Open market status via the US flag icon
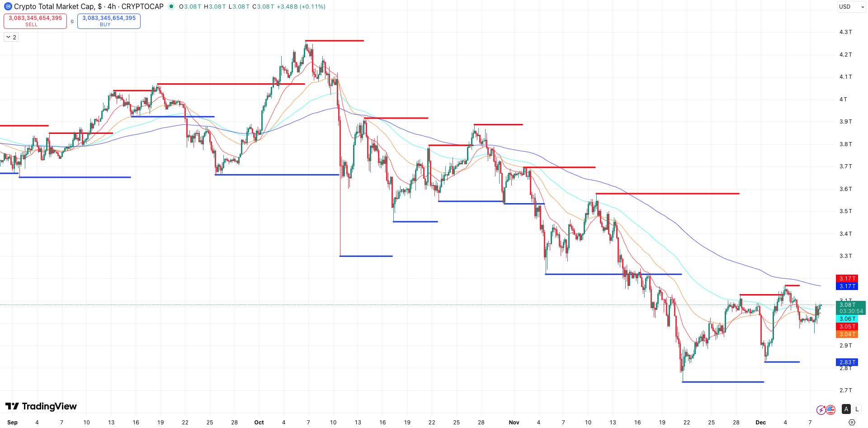Image resolution: width=868 pixels, height=428 pixels. (x=830, y=409)
